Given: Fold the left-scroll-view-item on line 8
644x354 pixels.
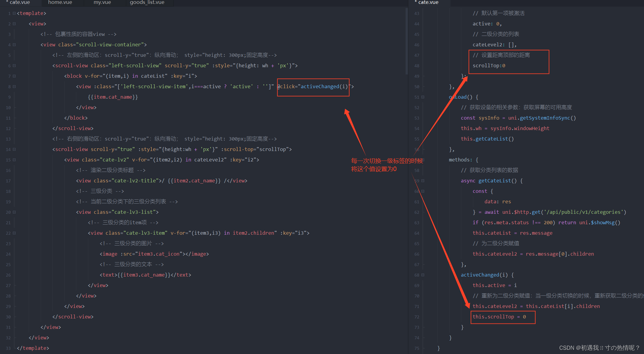Looking at the screenshot, I should [14, 87].
